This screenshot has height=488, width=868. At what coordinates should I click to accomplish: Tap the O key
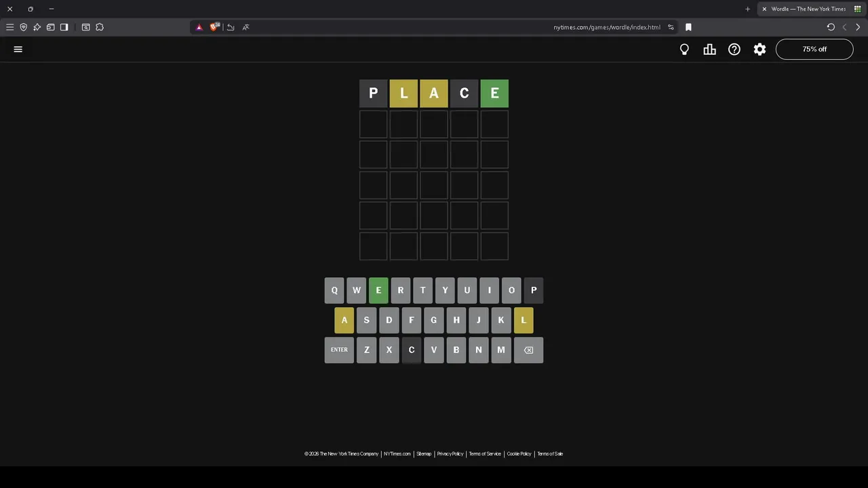(511, 290)
